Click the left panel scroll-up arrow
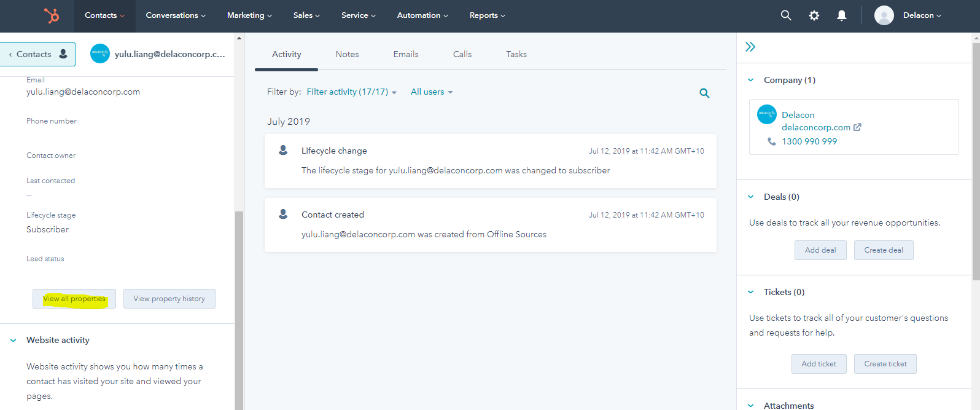 click(239, 38)
